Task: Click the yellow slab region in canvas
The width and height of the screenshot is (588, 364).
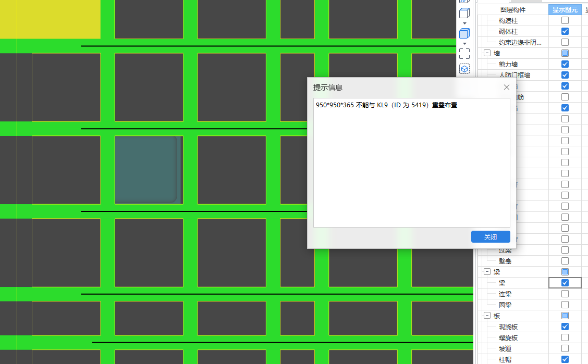Action: click(50, 19)
